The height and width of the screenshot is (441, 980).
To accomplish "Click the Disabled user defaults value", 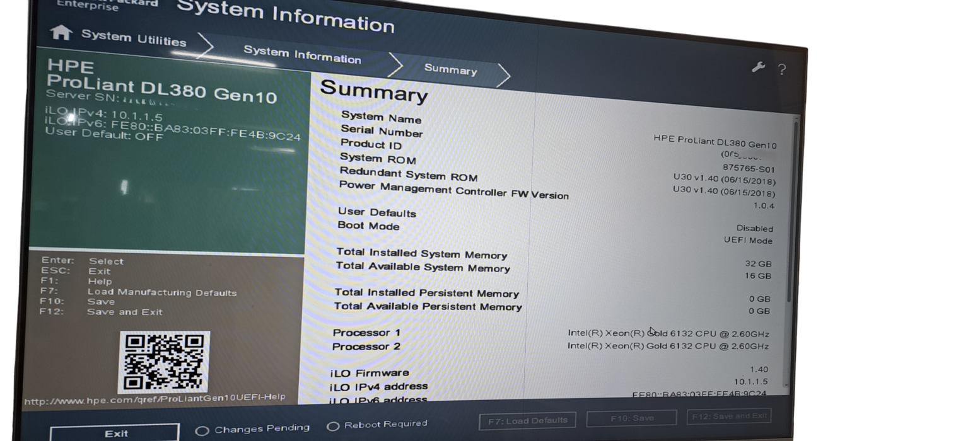I will 754,228.
